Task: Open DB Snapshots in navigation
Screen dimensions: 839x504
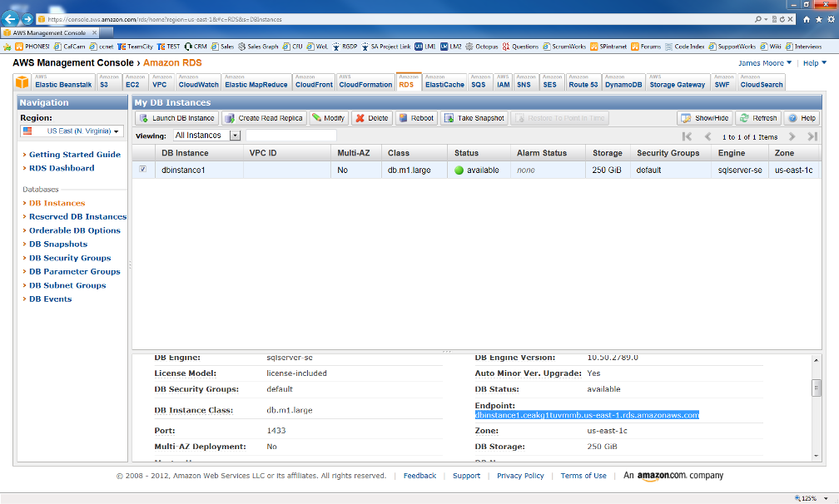Action: pos(58,245)
